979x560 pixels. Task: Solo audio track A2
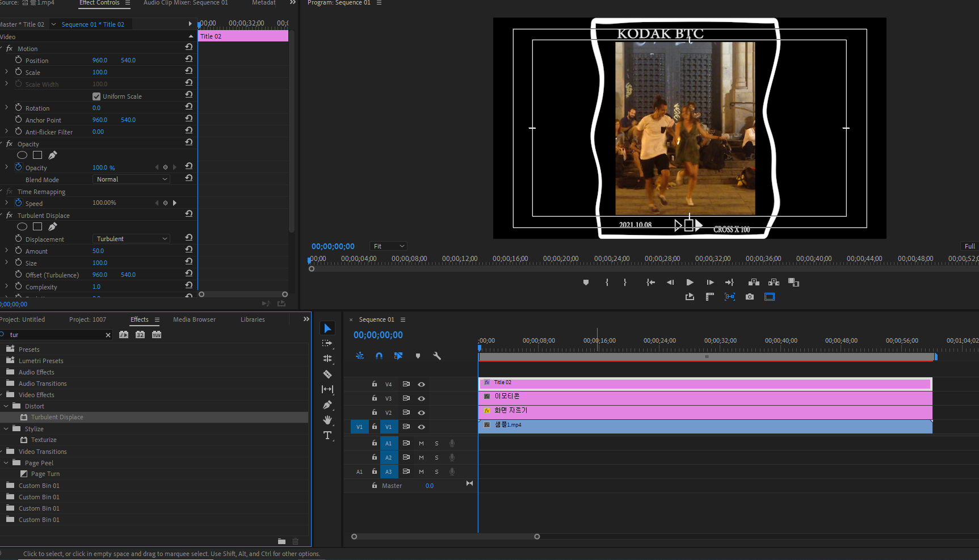click(436, 457)
